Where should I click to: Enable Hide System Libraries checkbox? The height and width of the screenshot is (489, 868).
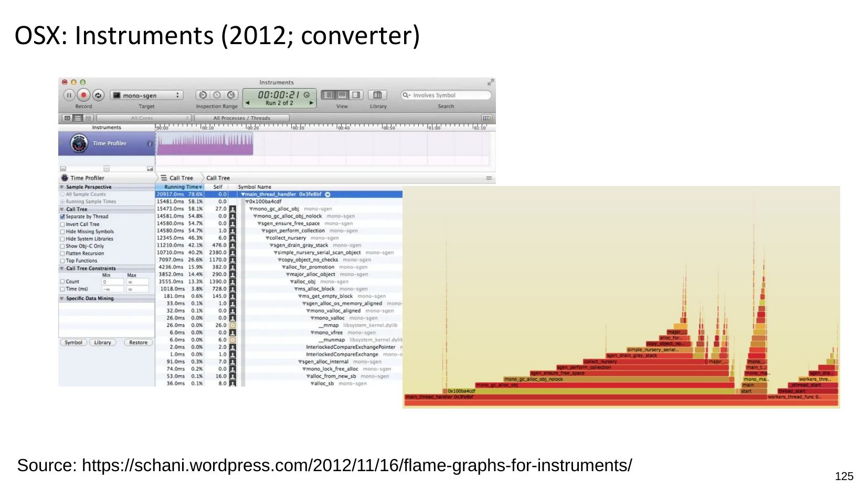tap(62, 239)
